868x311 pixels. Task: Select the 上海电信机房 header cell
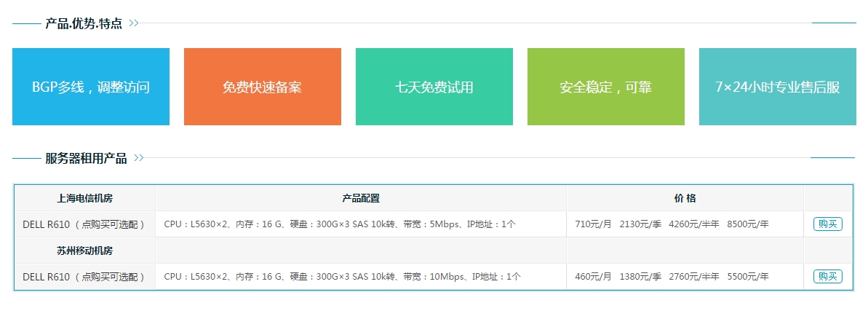click(x=84, y=198)
